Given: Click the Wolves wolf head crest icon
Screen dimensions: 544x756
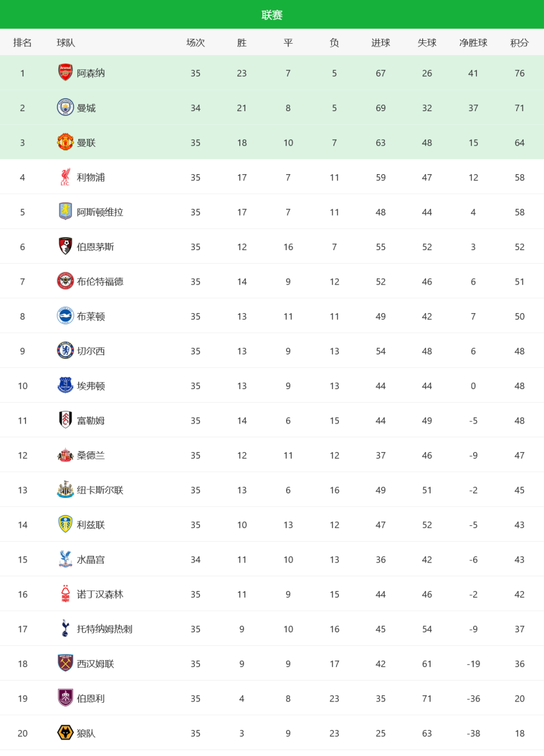Looking at the screenshot, I should tap(66, 733).
